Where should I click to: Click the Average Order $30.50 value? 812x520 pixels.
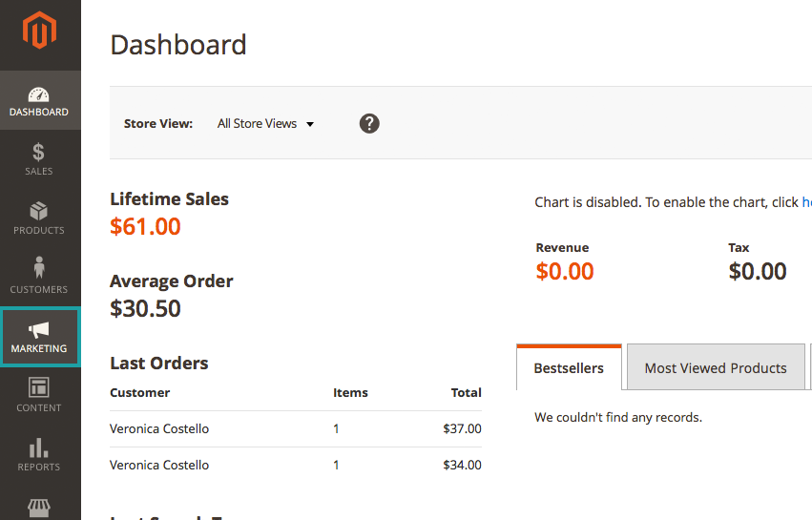145,309
